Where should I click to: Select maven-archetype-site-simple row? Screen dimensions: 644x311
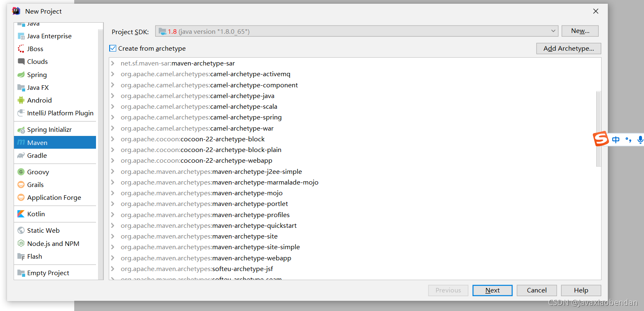[x=355, y=247]
